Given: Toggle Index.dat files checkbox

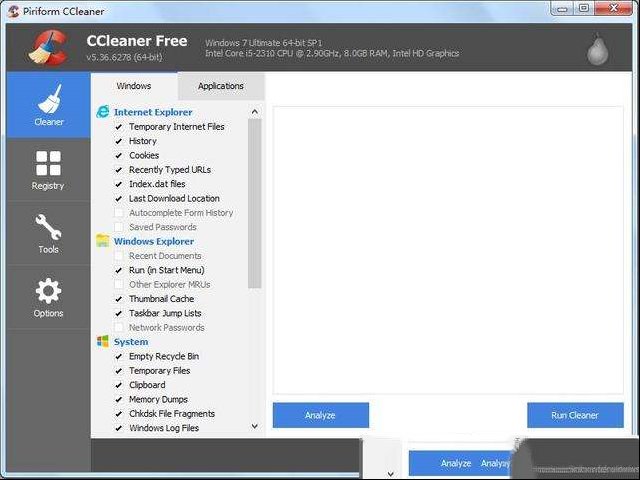Looking at the screenshot, I should 118,184.
